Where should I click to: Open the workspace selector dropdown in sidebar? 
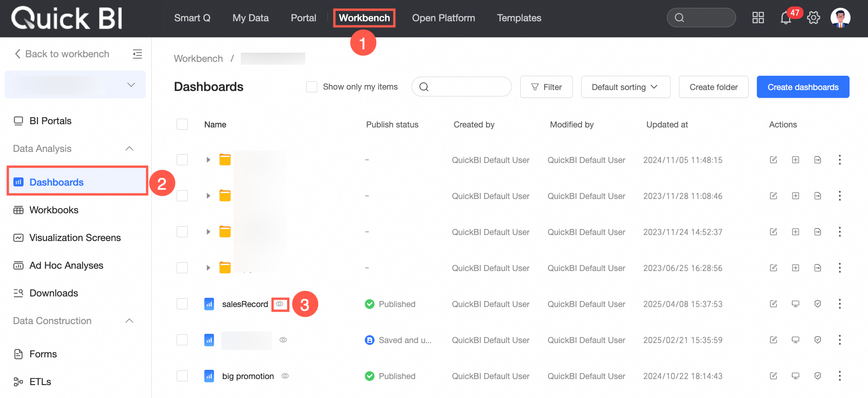coord(75,84)
